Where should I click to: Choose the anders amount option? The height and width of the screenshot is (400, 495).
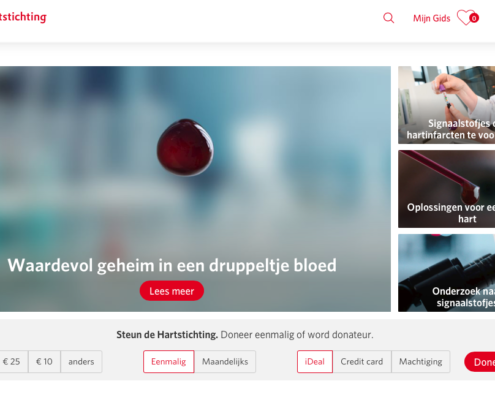tap(81, 362)
